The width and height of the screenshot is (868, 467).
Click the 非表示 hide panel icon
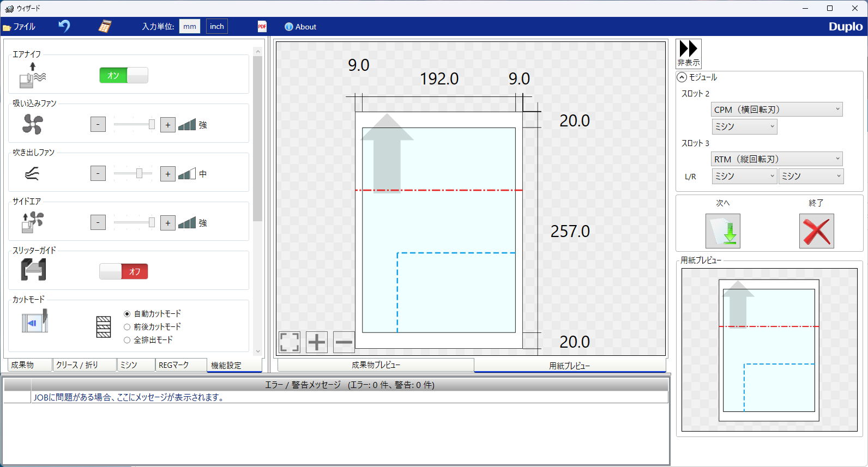pyautogui.click(x=689, y=53)
